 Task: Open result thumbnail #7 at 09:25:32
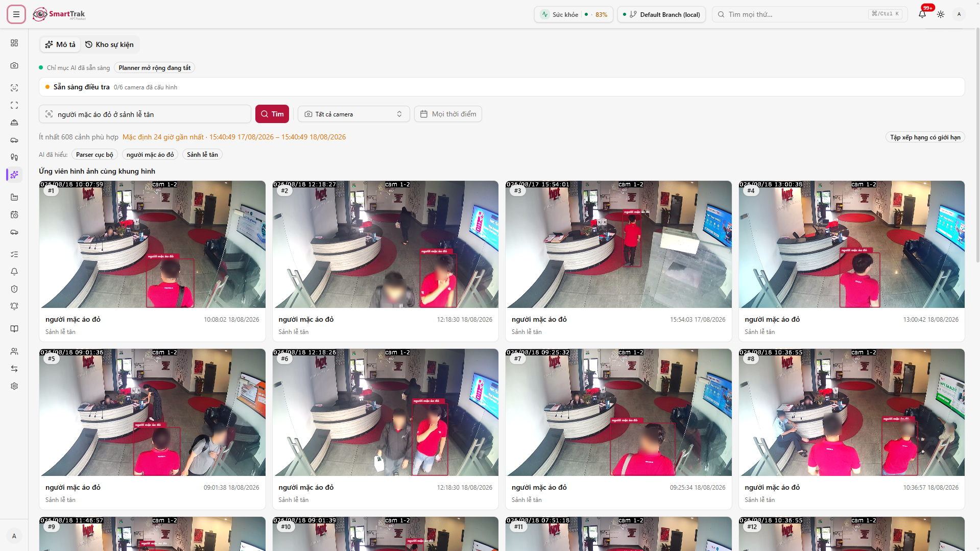tap(618, 412)
